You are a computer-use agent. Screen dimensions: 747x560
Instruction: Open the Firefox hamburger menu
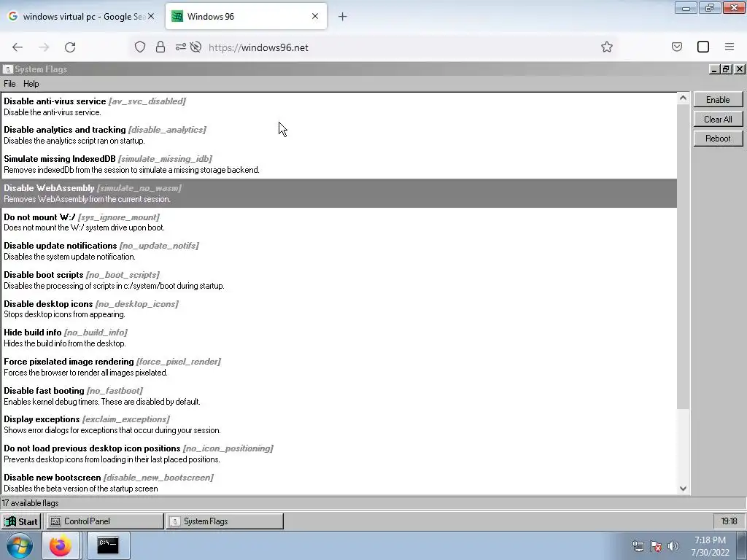point(729,47)
